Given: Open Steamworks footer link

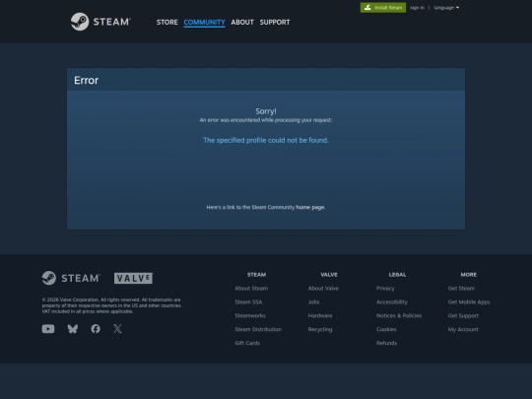Looking at the screenshot, I should pos(250,315).
